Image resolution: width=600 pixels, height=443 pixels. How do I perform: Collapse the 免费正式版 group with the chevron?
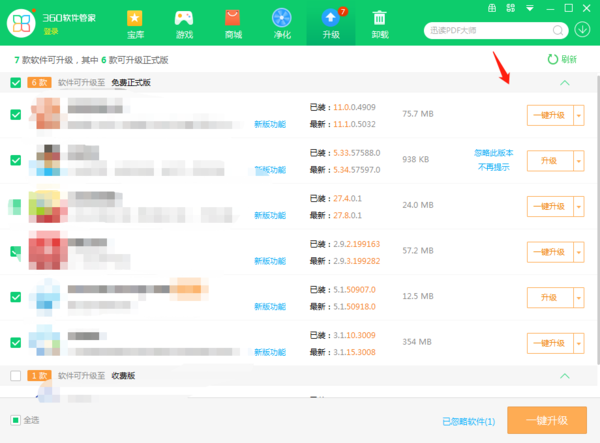click(565, 83)
